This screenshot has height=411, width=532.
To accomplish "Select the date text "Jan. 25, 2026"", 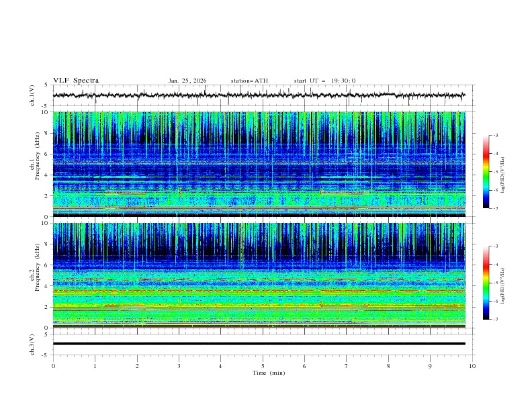I will pos(187,81).
